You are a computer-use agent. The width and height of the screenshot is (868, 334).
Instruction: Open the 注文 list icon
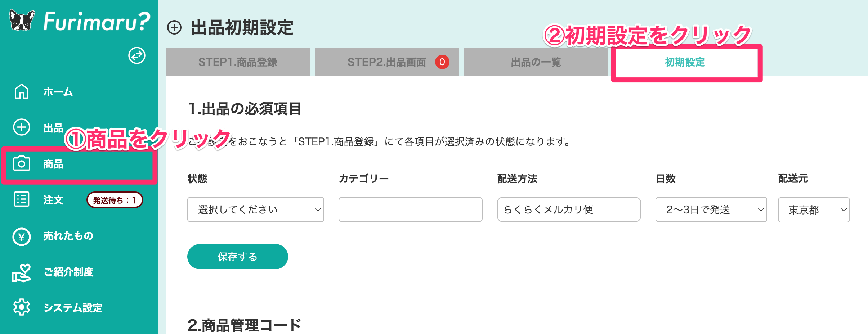click(x=22, y=199)
